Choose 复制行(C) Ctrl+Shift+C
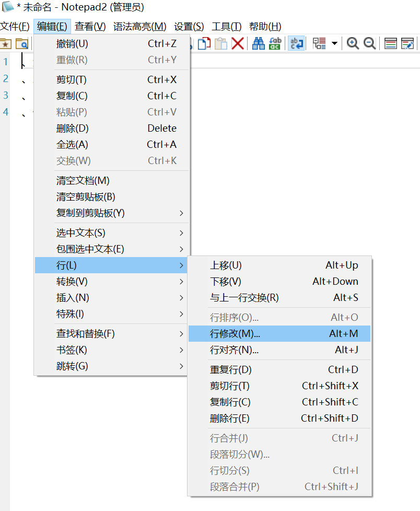Screen dimensions: 420x511 click(279, 402)
